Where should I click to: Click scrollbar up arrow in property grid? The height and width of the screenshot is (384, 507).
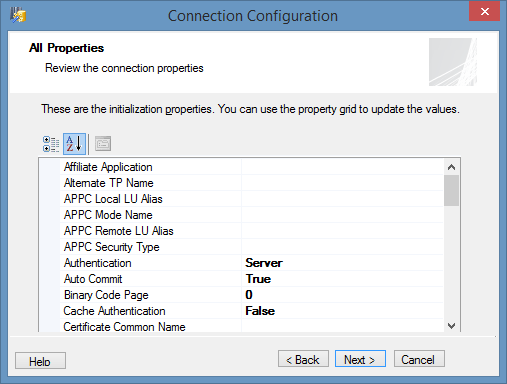pos(452,167)
